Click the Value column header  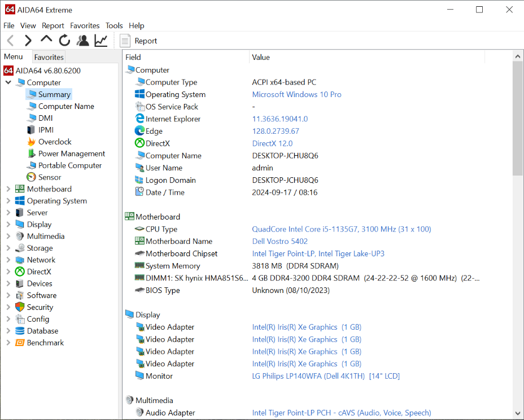[367, 57]
